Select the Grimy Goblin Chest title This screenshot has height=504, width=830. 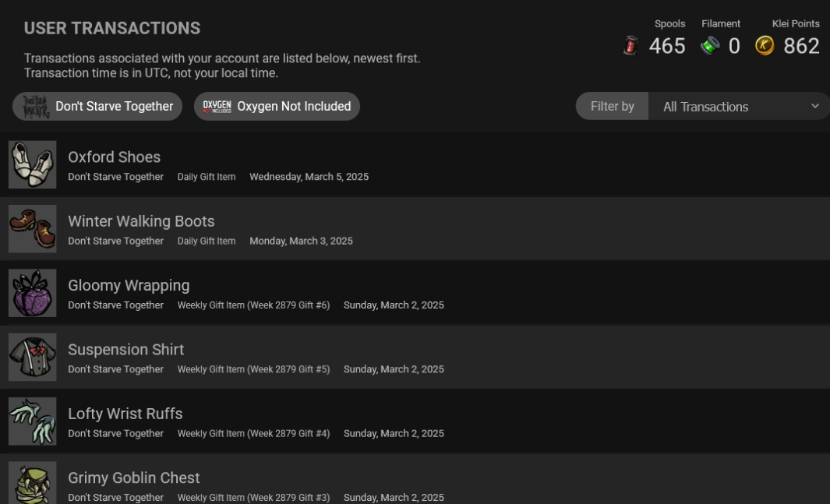tap(134, 478)
